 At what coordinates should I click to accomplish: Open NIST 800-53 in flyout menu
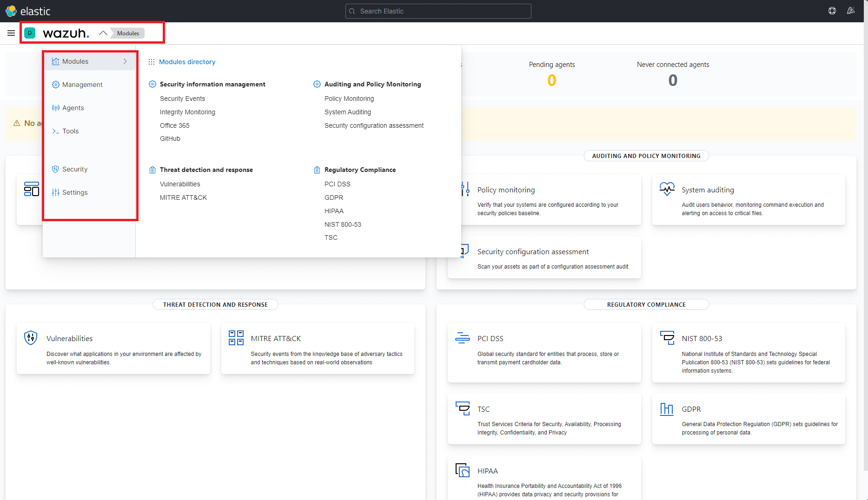coord(343,224)
